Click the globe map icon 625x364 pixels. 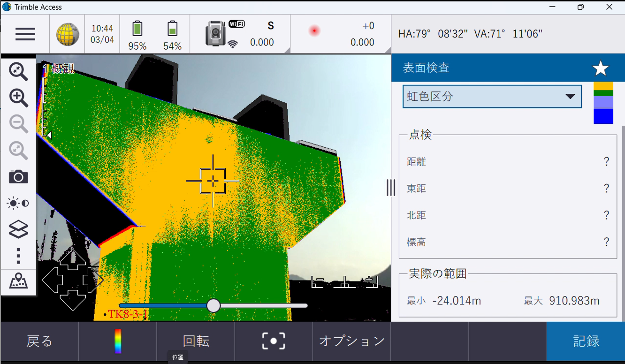pyautogui.click(x=68, y=34)
